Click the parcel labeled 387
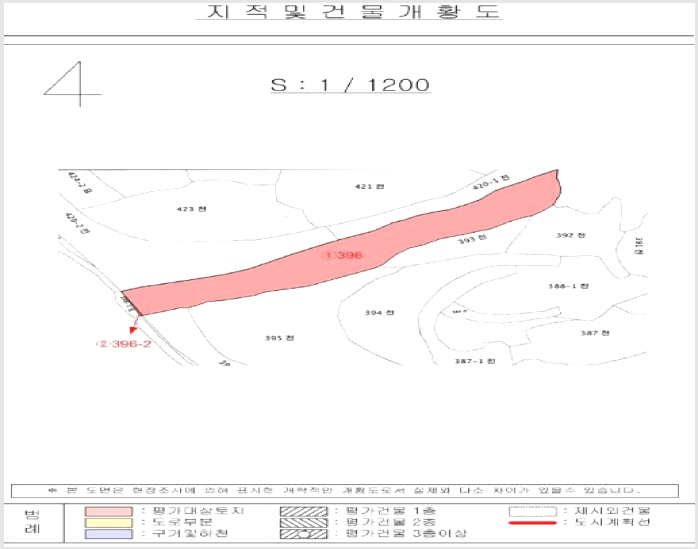 [595, 333]
